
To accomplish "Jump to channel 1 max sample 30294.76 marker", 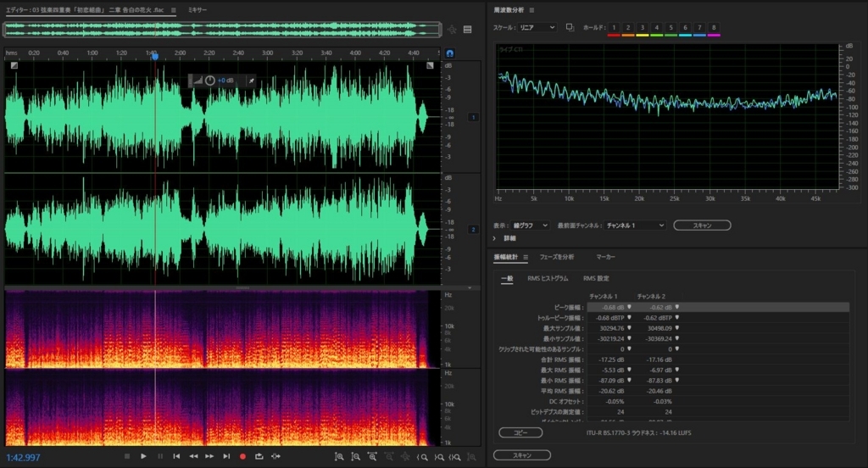I will coord(629,328).
